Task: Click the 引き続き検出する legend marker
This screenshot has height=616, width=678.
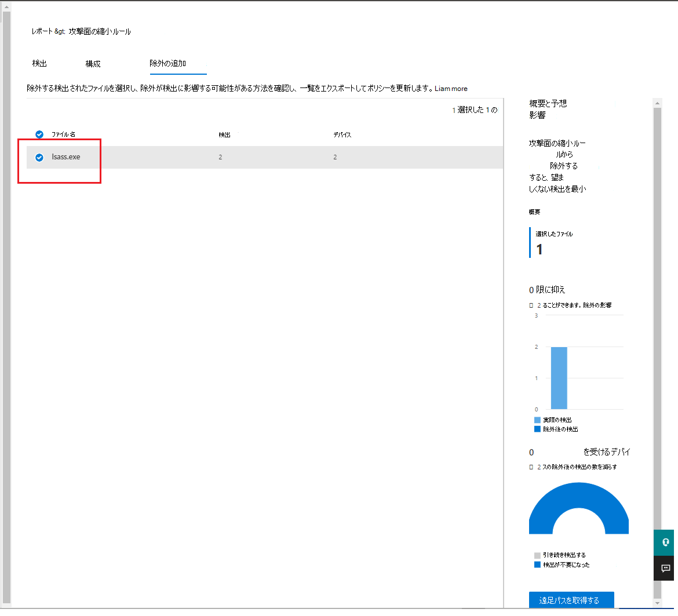Action: click(x=537, y=555)
